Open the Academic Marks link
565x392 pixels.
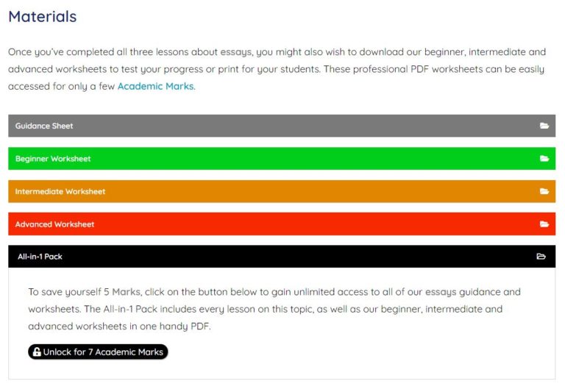156,86
